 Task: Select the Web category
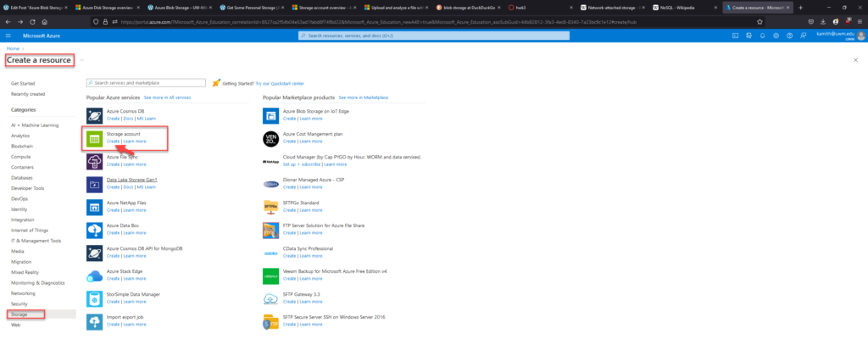tap(15, 325)
